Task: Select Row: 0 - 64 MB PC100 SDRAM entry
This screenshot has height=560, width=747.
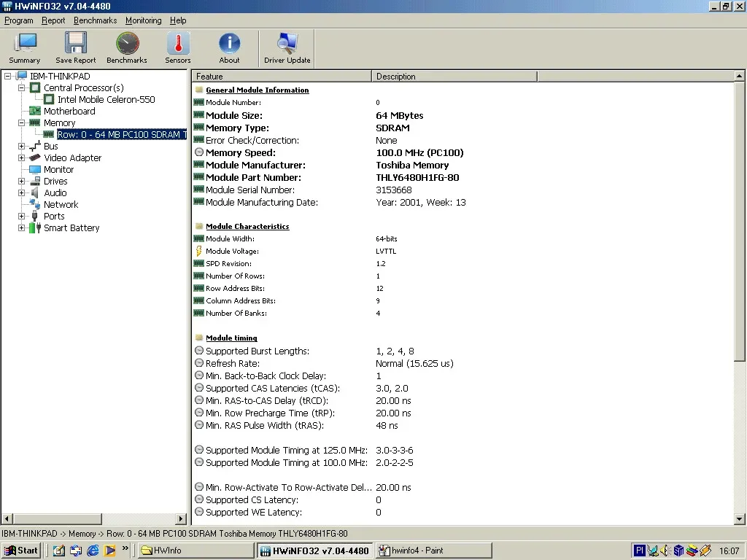Action: click(122, 135)
